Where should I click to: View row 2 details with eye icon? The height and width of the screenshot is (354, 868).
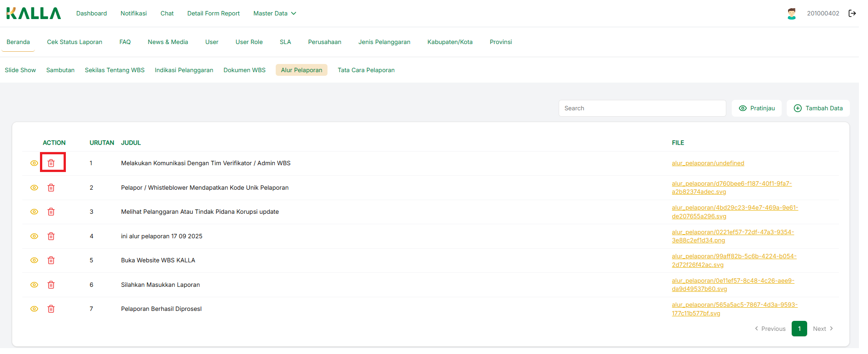(34, 187)
